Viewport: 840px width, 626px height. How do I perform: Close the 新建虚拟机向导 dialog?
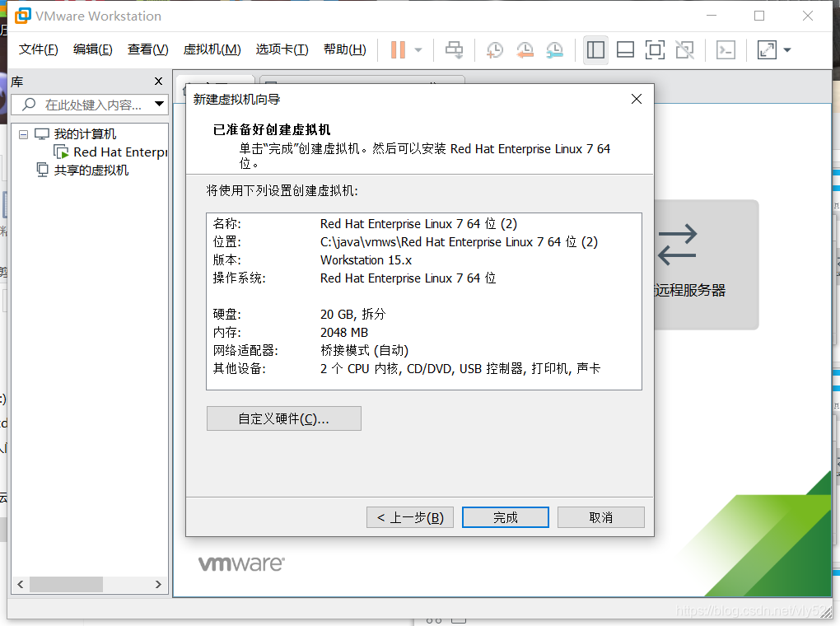637,99
